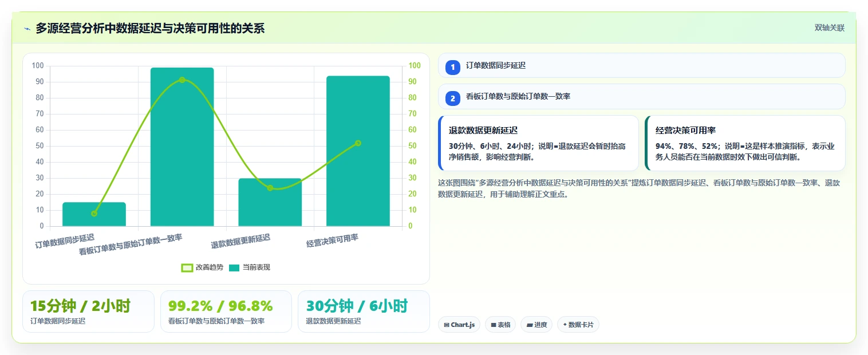The image size is (868, 355).
Task: Click the bar for 退款数据更新延迟
Action: point(270,202)
